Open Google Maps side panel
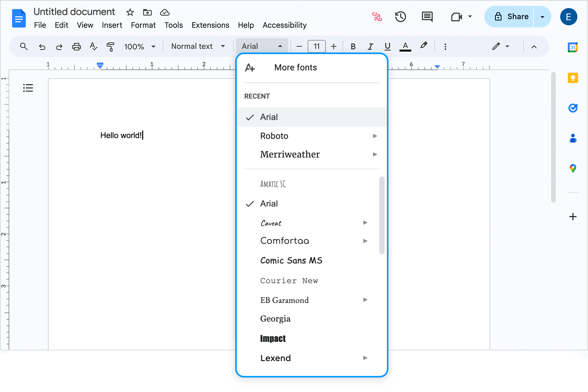The height and width of the screenshot is (392, 588). click(573, 169)
